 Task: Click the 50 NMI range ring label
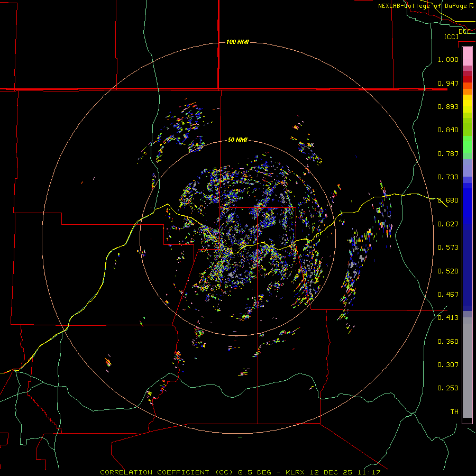pyautogui.click(x=237, y=140)
